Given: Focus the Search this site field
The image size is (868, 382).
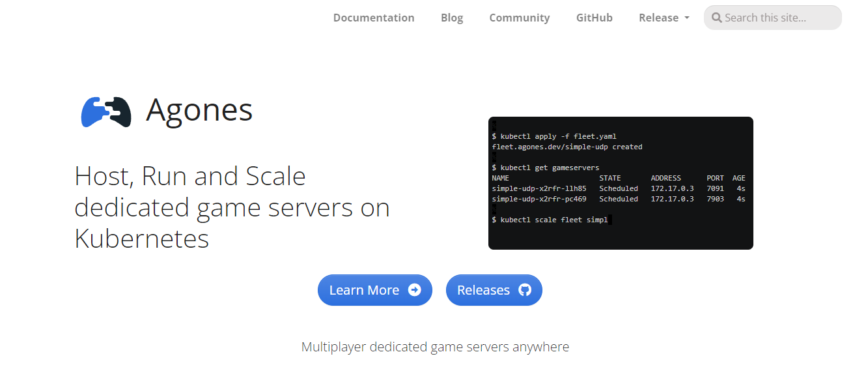Looking at the screenshot, I should [773, 18].
